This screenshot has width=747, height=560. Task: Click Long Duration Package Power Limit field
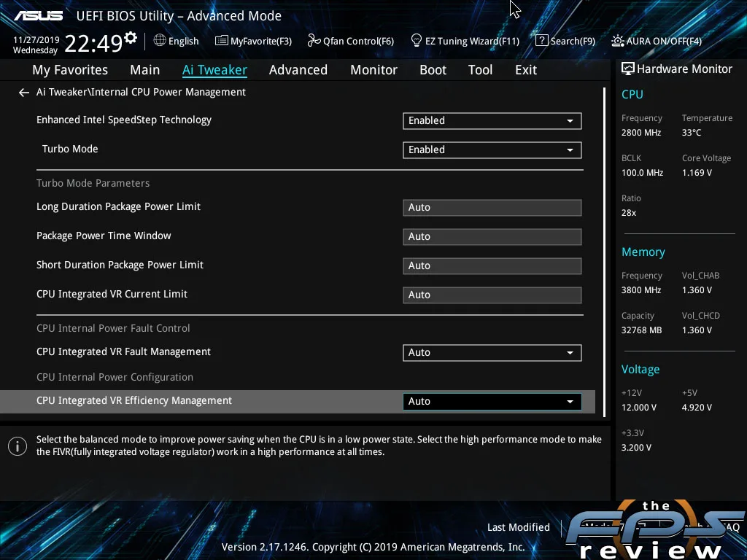pyautogui.click(x=492, y=208)
